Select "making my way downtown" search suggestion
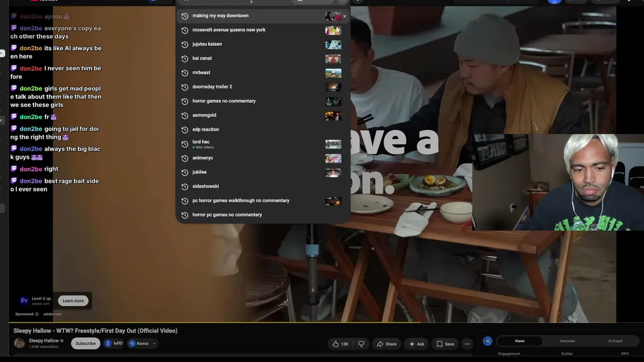644x362 pixels. pyautogui.click(x=263, y=16)
